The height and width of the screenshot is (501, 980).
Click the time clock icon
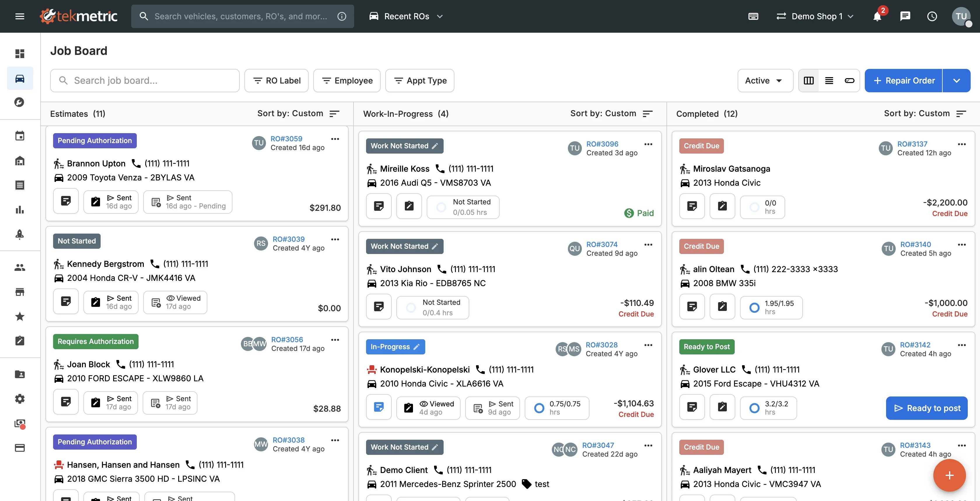click(932, 16)
